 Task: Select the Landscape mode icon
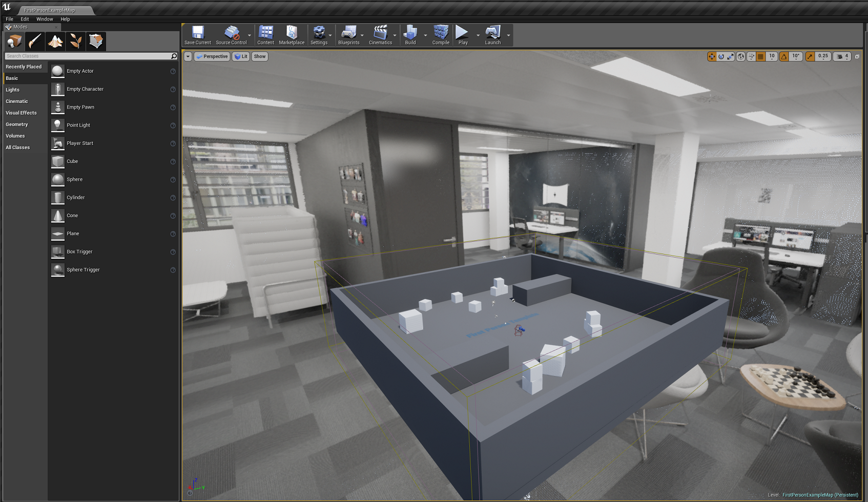(x=55, y=41)
